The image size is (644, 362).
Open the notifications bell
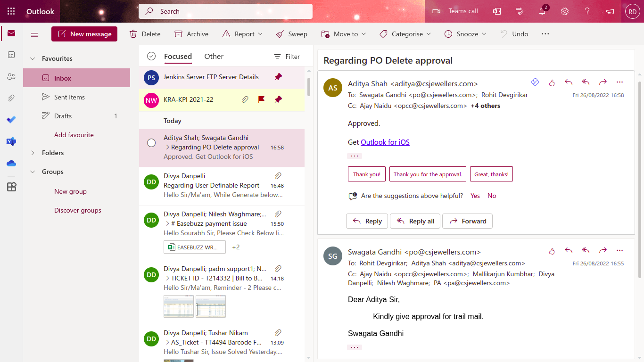tap(542, 11)
